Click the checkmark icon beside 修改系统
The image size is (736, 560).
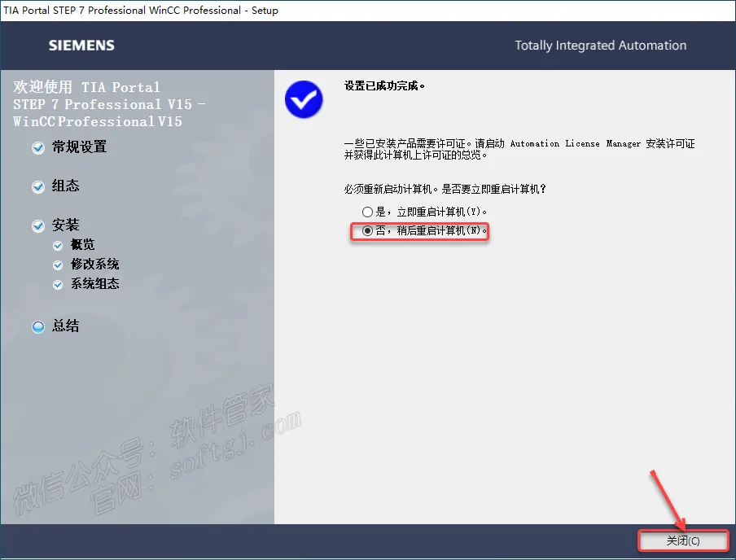point(58,265)
